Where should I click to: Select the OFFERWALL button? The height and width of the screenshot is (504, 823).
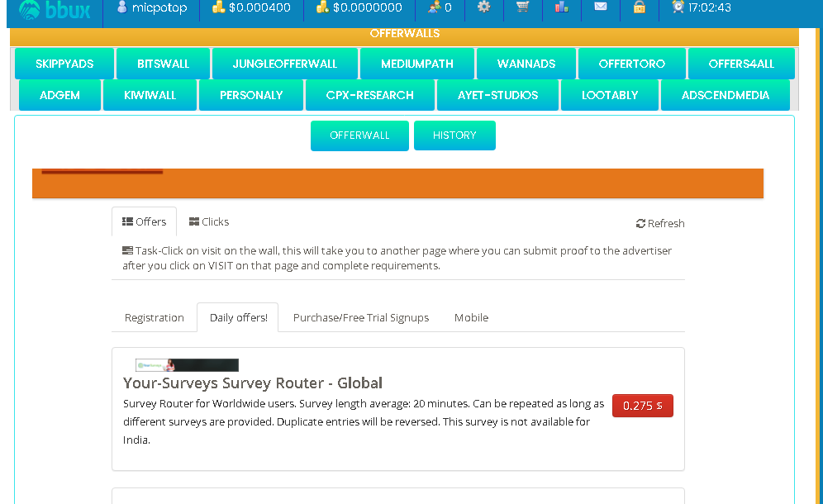[x=359, y=136]
